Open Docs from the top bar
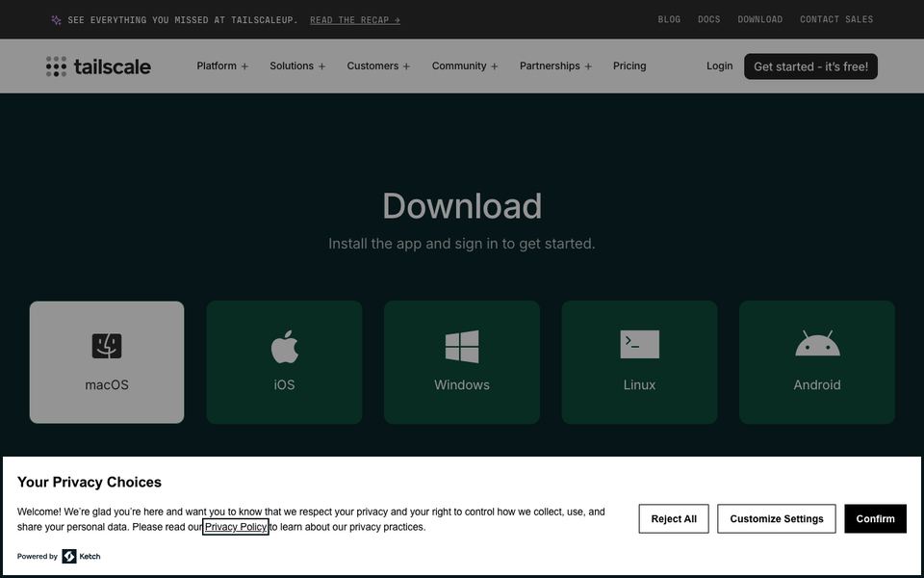 pos(709,19)
